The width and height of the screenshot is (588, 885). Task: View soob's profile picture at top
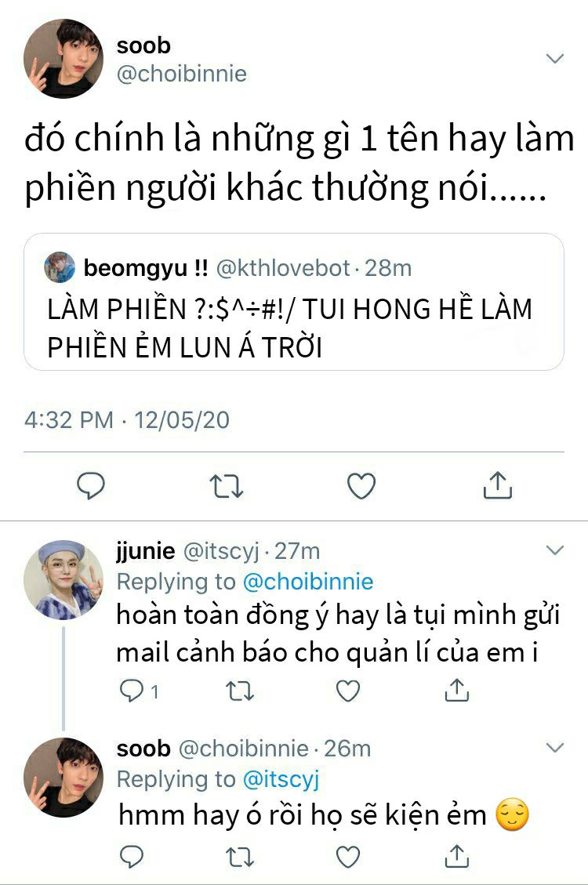[x=64, y=59]
